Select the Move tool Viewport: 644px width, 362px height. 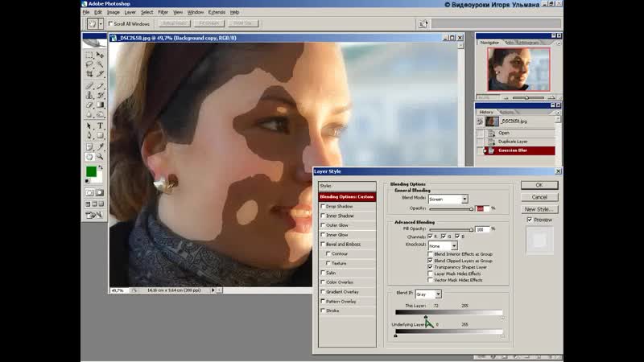point(101,55)
